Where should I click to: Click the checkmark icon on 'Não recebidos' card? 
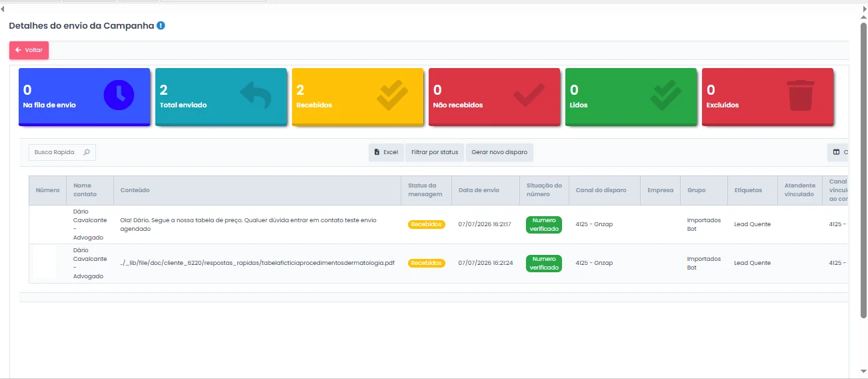pyautogui.click(x=529, y=95)
